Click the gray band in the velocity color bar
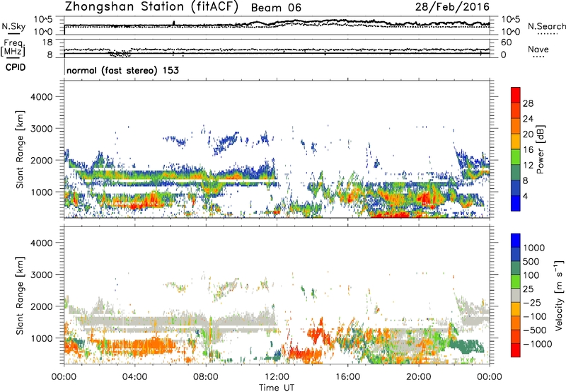 (516, 295)
